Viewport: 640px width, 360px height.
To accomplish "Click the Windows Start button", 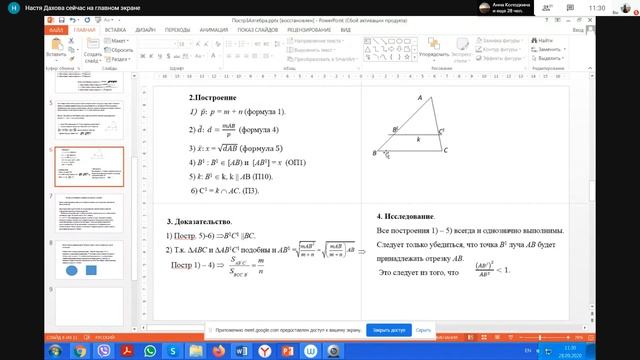I will (x=56, y=351).
